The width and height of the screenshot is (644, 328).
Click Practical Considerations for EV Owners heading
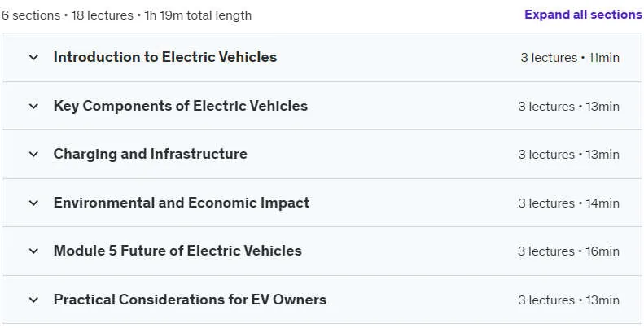tap(190, 300)
